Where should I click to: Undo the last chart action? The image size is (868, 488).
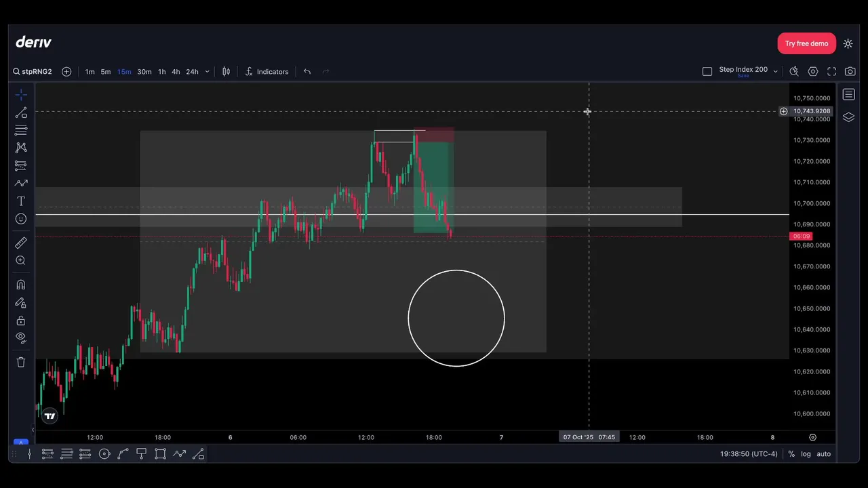[307, 71]
